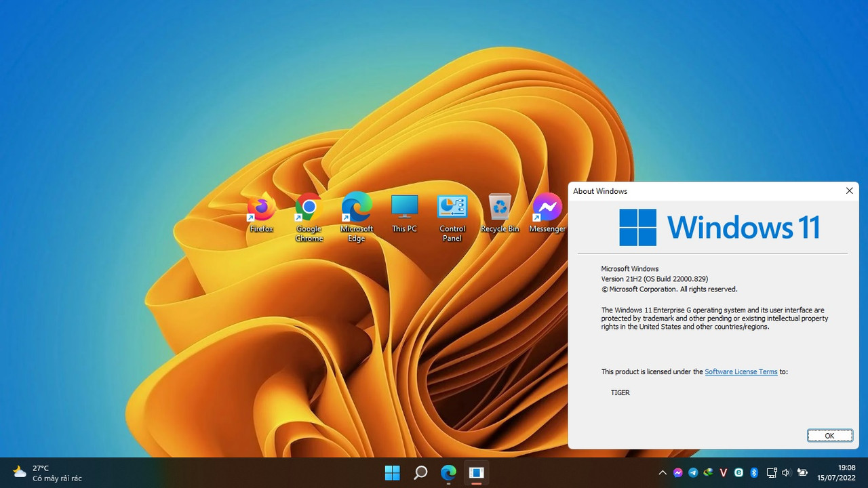
Task: Open the Software License Terms link
Action: coord(741,371)
